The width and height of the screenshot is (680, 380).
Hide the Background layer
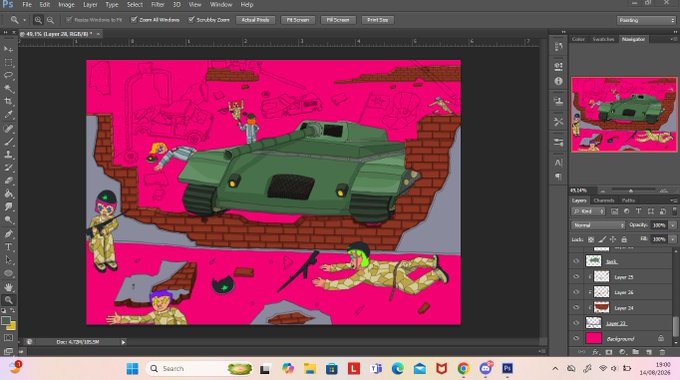point(576,338)
